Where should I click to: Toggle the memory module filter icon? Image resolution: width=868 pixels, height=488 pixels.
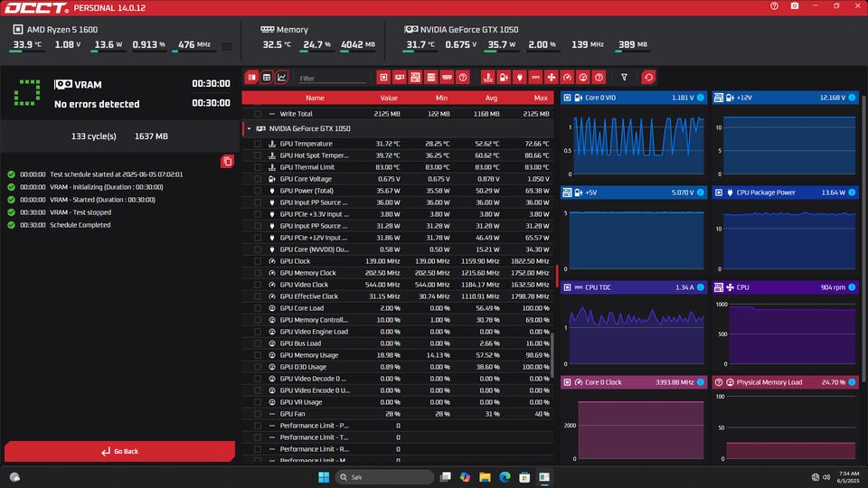(447, 78)
